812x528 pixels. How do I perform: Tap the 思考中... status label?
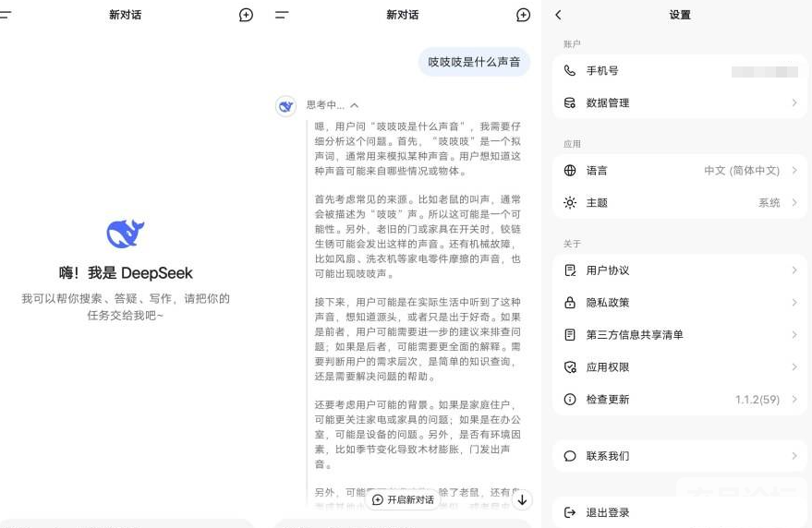[325, 105]
